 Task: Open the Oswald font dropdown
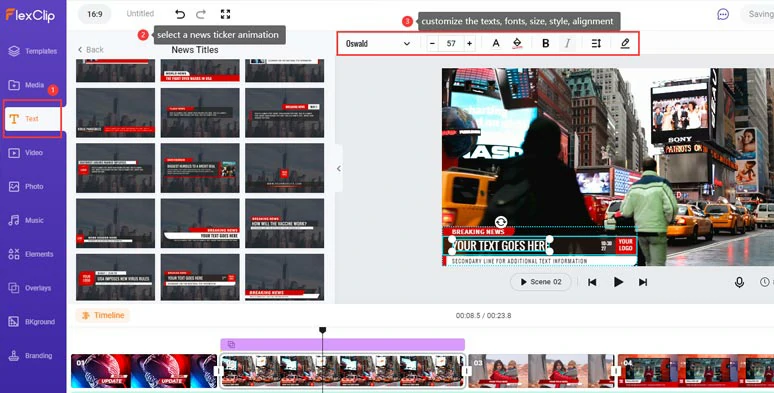[378, 43]
